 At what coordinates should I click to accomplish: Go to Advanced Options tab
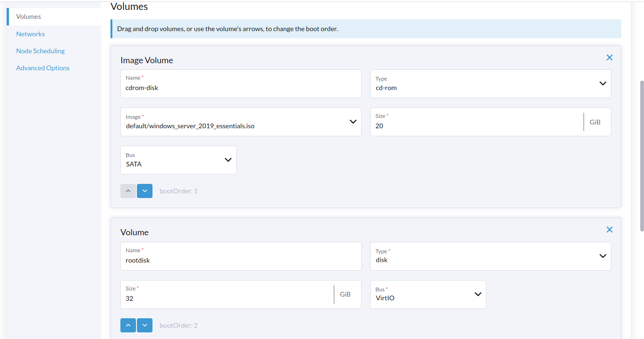pos(42,68)
